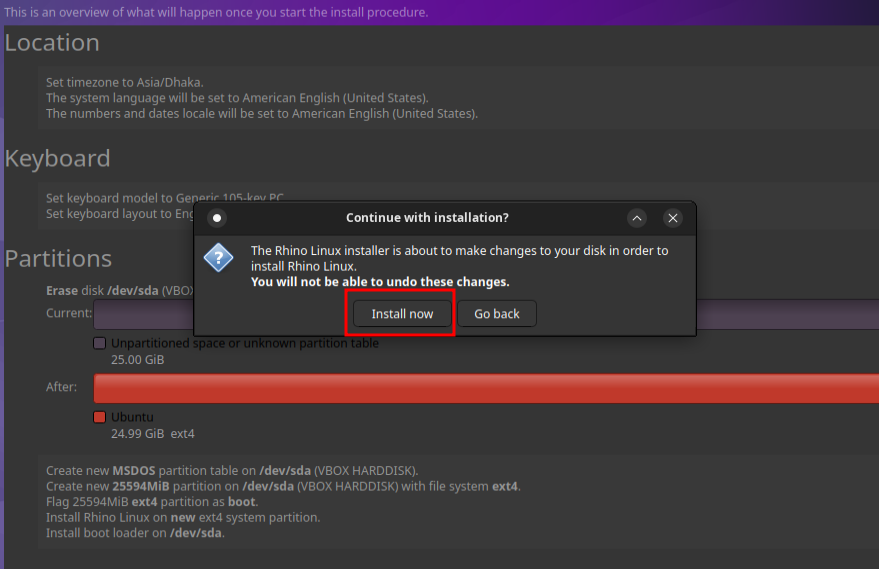This screenshot has width=879, height=569.
Task: Click 'Flag 25594MiB ext4 partition as boot' line
Action: click(152, 502)
